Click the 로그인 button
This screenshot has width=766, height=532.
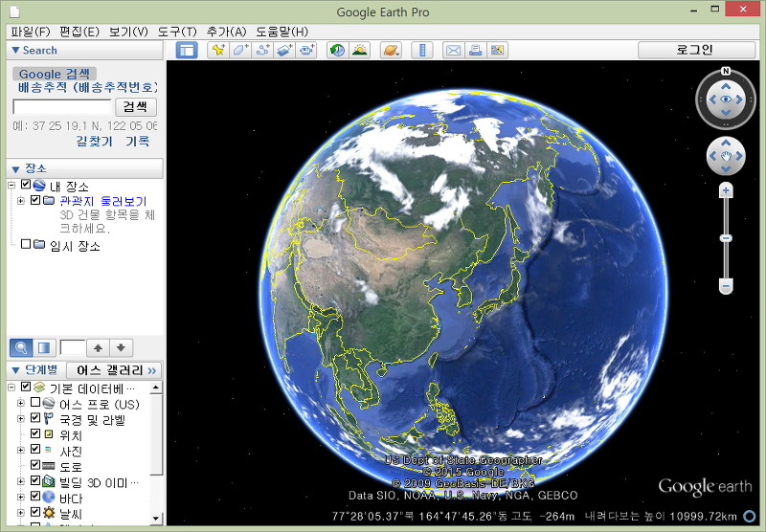(697, 50)
